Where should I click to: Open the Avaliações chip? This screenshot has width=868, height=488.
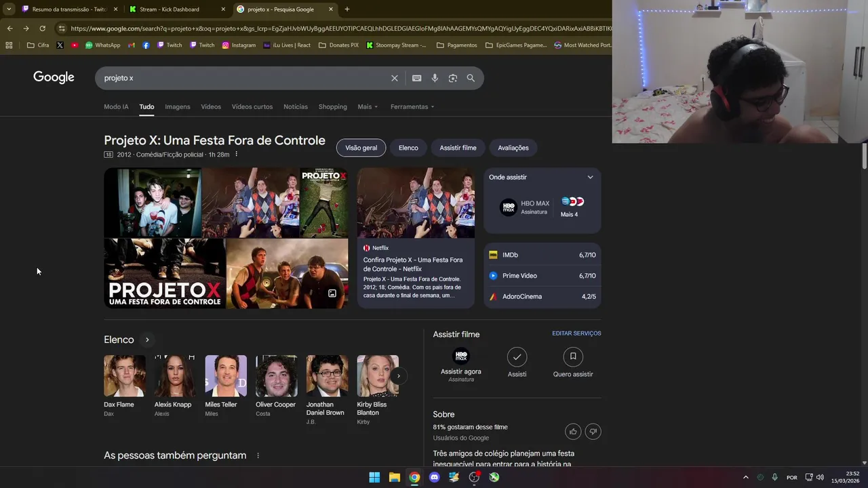[513, 148]
